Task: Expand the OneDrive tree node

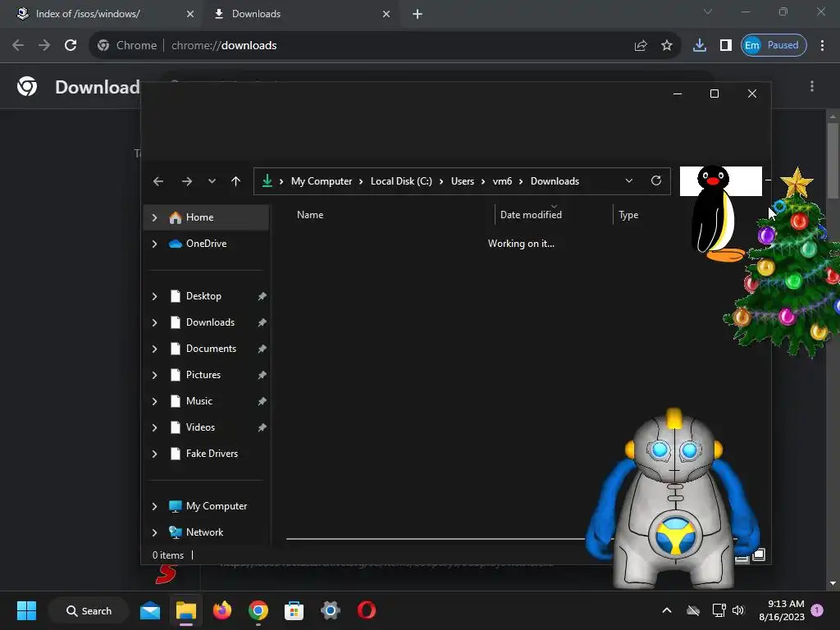Action: [154, 244]
